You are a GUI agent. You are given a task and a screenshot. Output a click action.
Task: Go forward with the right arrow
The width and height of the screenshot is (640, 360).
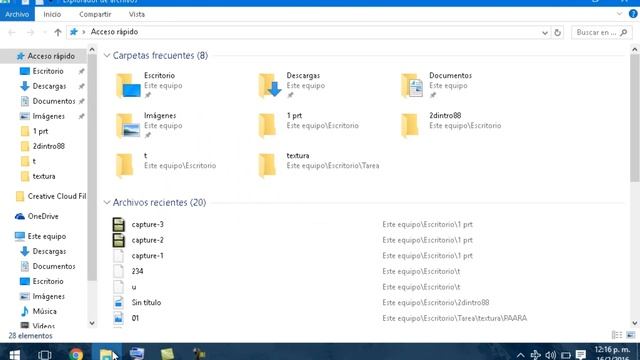(x=30, y=32)
